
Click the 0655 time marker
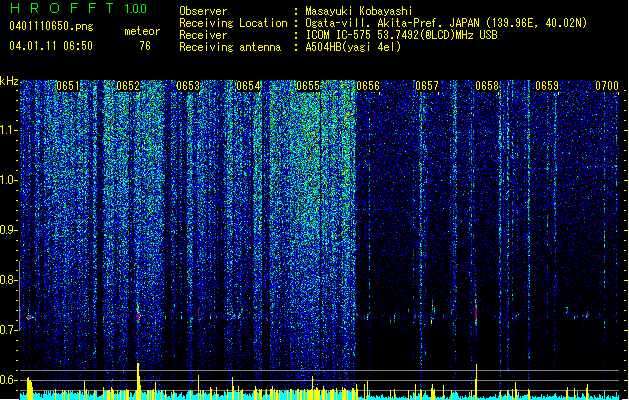308,86
